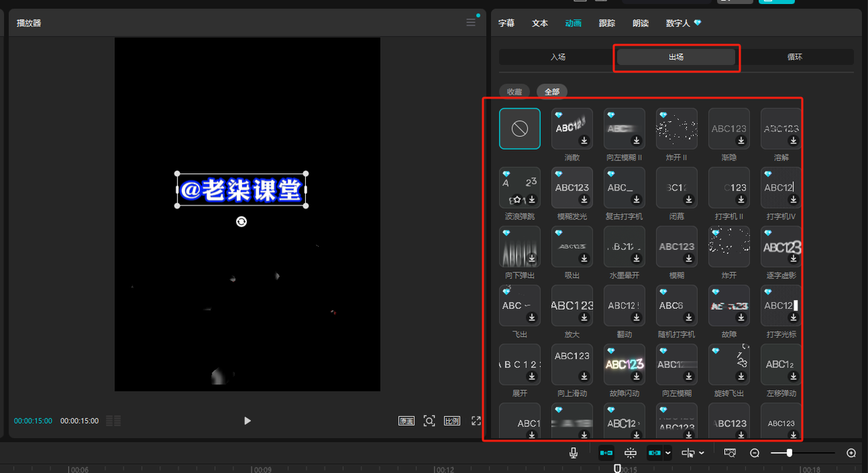868x473 pixels.
Task: Apply the 打字光标 animation thumbnail
Action: (781, 306)
